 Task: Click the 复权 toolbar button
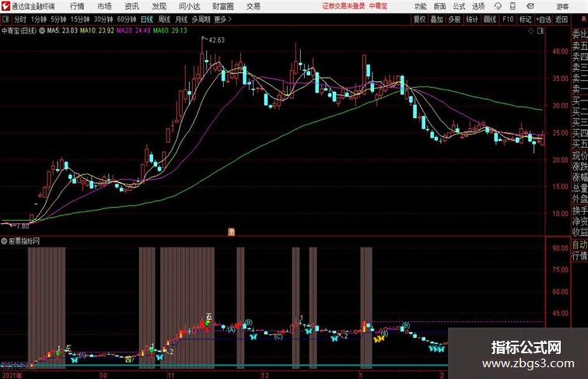pos(419,19)
